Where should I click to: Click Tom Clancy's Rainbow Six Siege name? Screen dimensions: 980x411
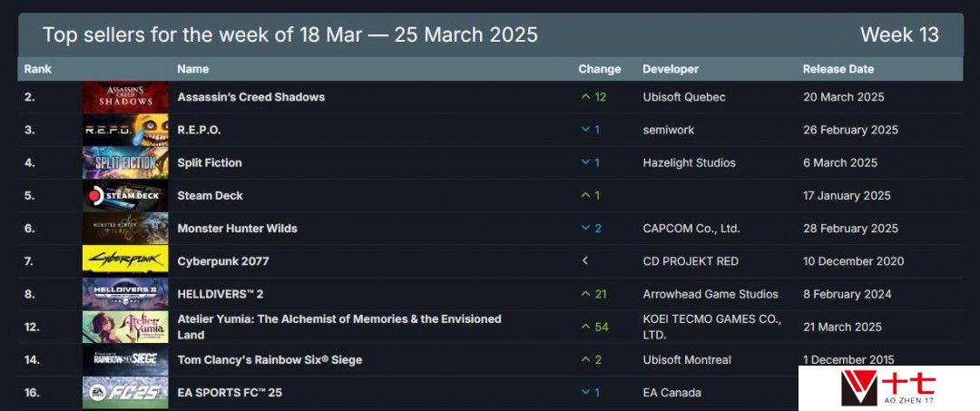click(269, 360)
